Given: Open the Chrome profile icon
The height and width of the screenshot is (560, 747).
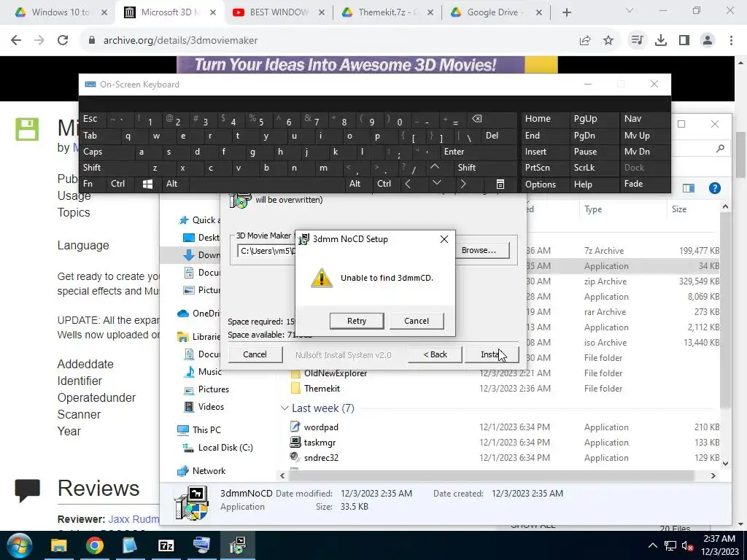Looking at the screenshot, I should 708,41.
